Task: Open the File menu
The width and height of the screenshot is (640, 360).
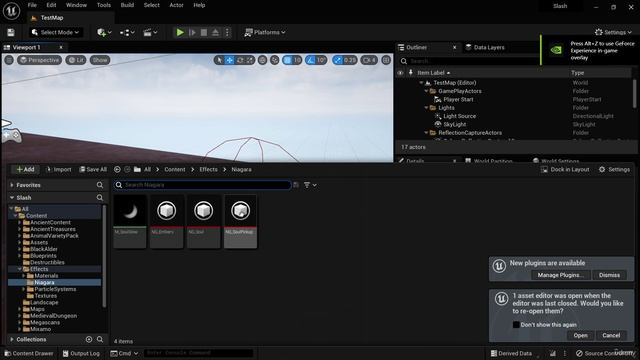Action: [32, 5]
